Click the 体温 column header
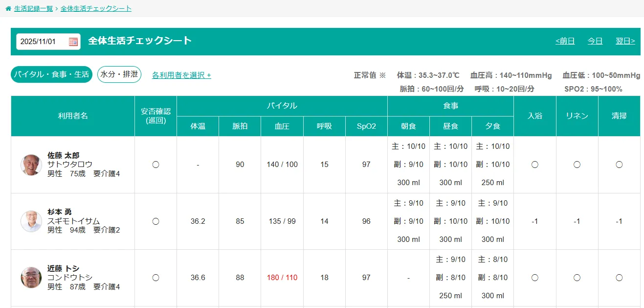 [x=198, y=126]
